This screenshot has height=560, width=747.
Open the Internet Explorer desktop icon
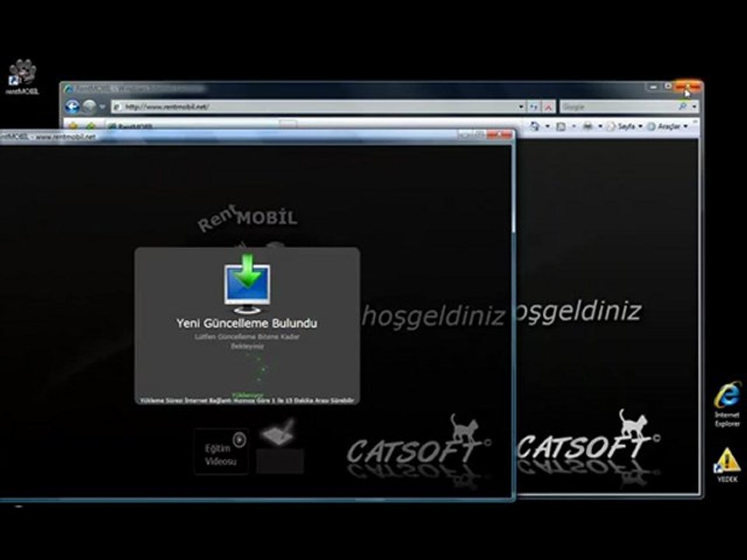tap(728, 404)
